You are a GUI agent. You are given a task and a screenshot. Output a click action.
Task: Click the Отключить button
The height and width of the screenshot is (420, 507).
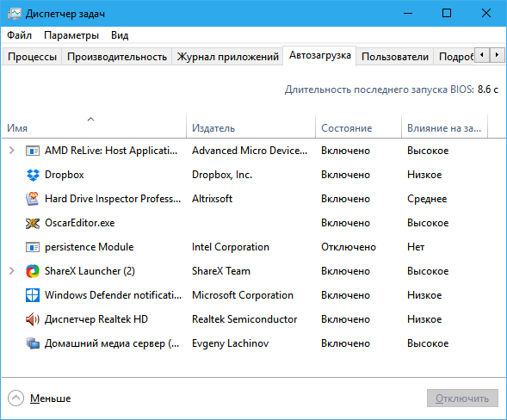(462, 398)
